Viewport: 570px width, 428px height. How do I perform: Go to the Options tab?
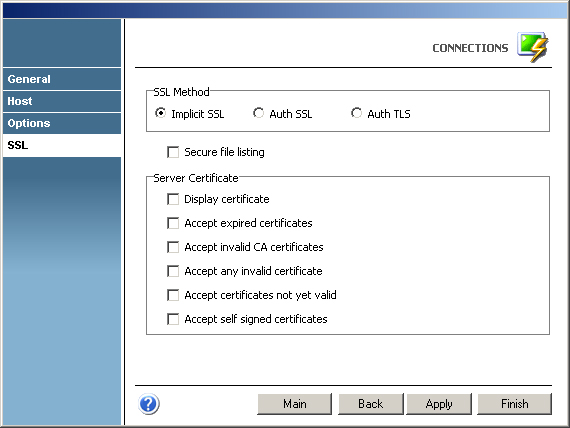[62, 123]
